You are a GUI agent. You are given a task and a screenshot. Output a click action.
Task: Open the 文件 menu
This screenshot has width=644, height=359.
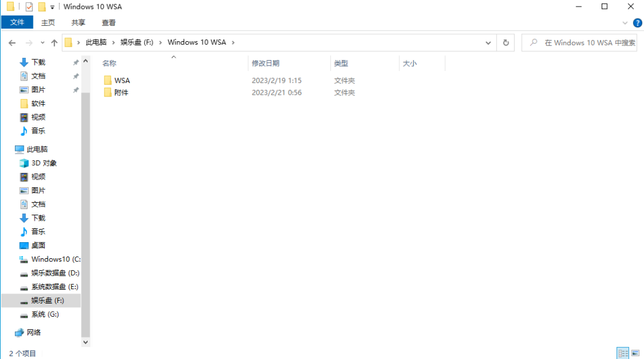(x=17, y=22)
